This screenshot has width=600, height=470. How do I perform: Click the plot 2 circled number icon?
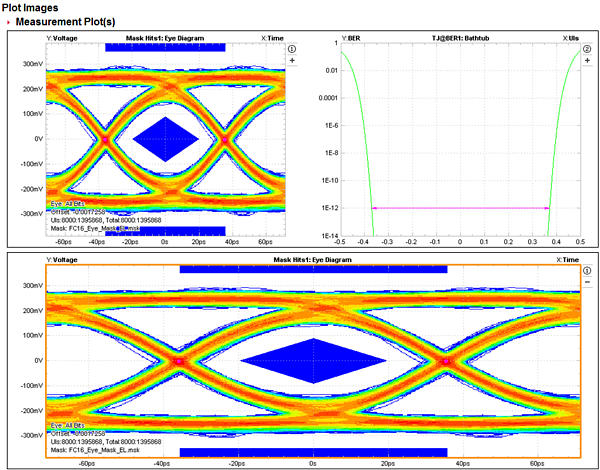[586, 47]
